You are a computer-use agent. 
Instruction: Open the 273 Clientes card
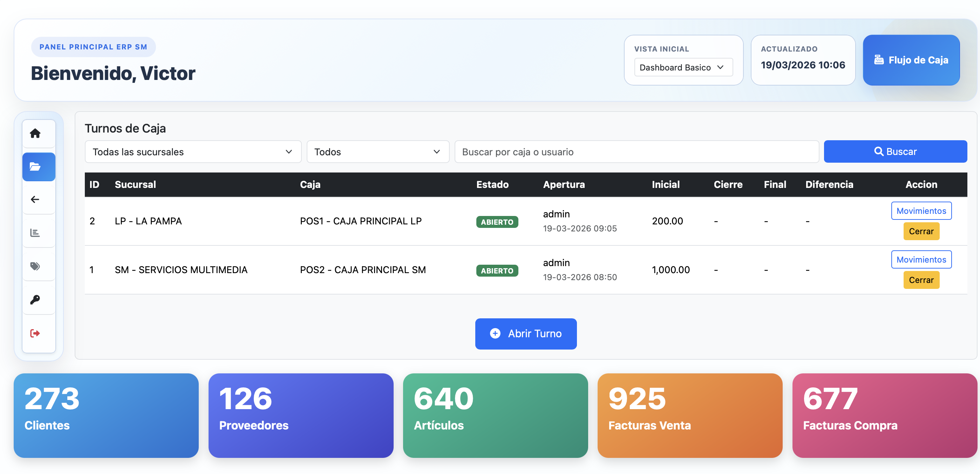click(106, 415)
